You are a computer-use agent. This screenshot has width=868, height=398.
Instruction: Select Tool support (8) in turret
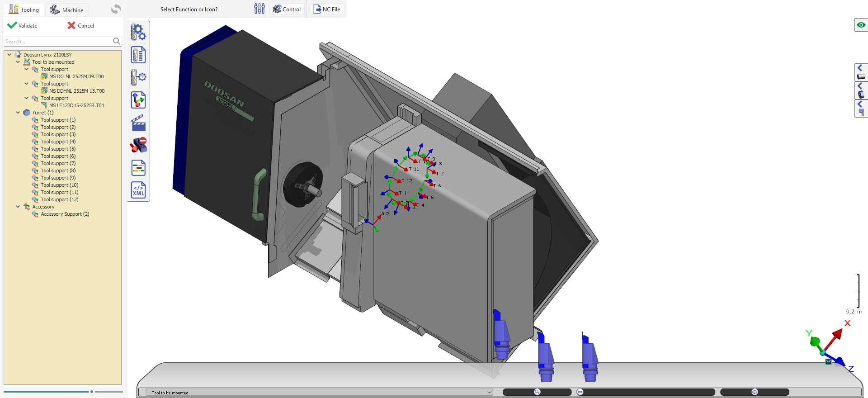(x=58, y=171)
